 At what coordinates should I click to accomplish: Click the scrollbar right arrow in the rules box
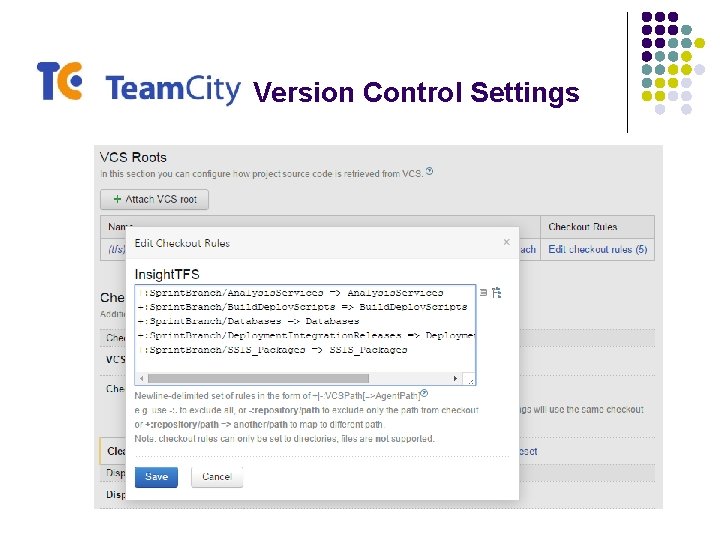(455, 378)
